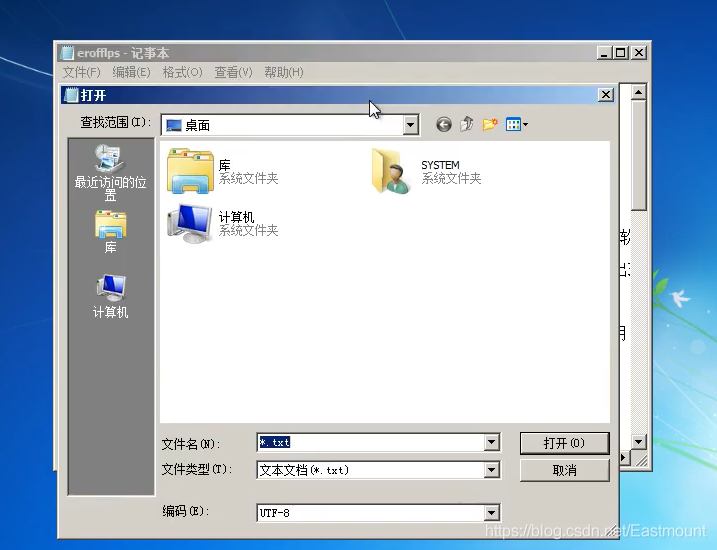Click Notepad scrollbar up arrow
The width and height of the screenshot is (717, 550).
pos(638,92)
